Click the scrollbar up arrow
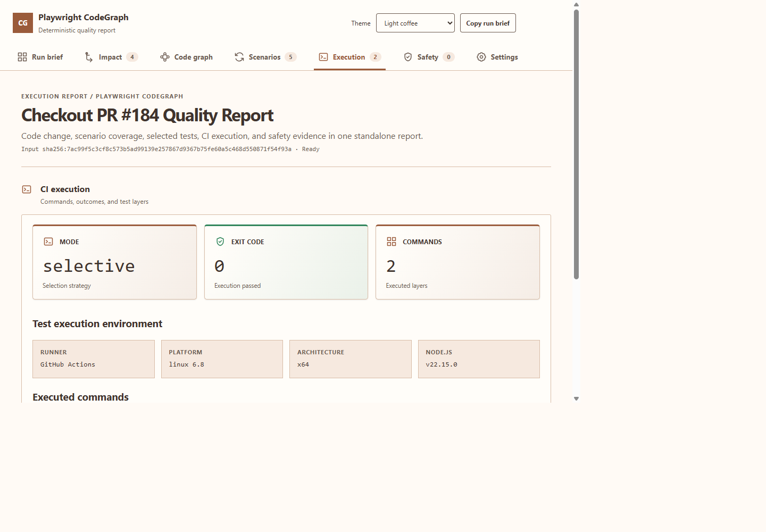 coord(576,4)
